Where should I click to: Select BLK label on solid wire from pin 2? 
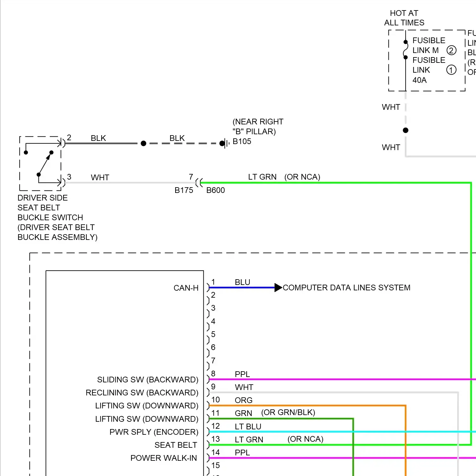(98, 138)
